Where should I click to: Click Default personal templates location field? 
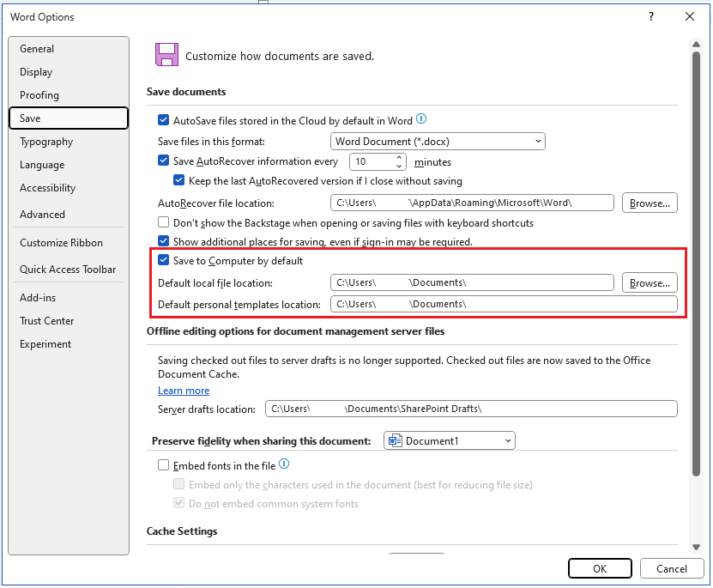(x=504, y=304)
